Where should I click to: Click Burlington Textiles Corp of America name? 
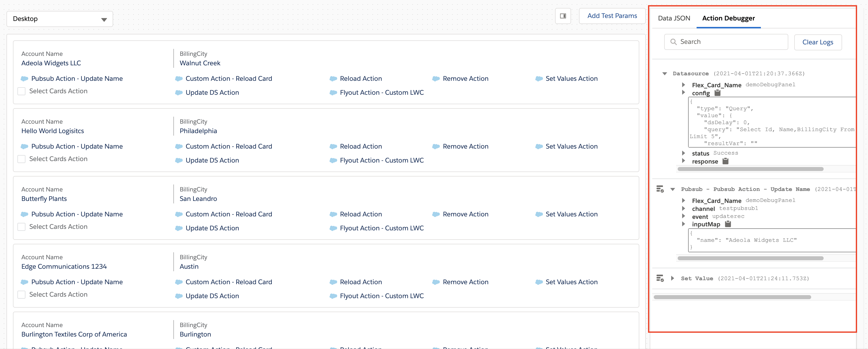(x=74, y=335)
